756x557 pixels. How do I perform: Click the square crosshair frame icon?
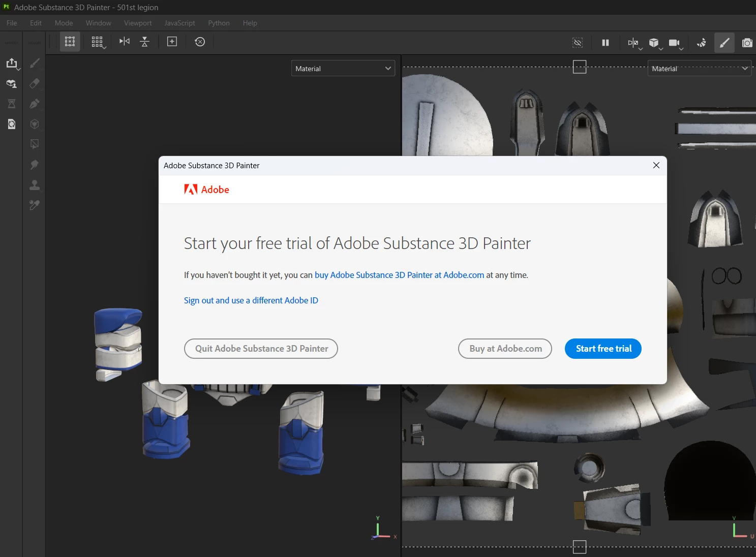172,42
